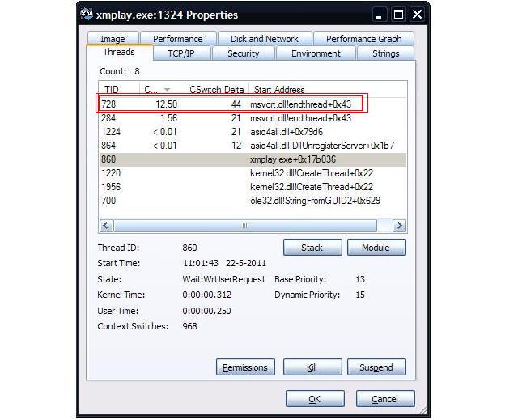Open the Environment tab

pyautogui.click(x=316, y=53)
